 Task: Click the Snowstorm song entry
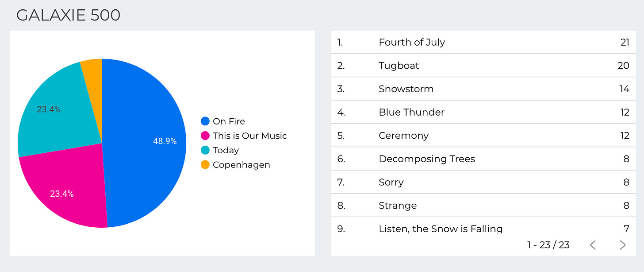tap(406, 89)
